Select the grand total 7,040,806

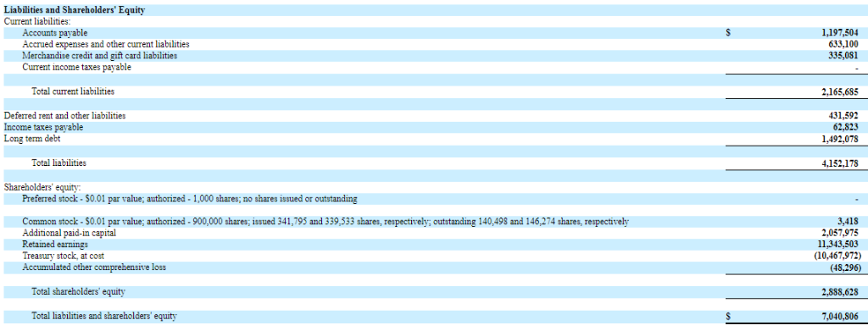pyautogui.click(x=840, y=317)
